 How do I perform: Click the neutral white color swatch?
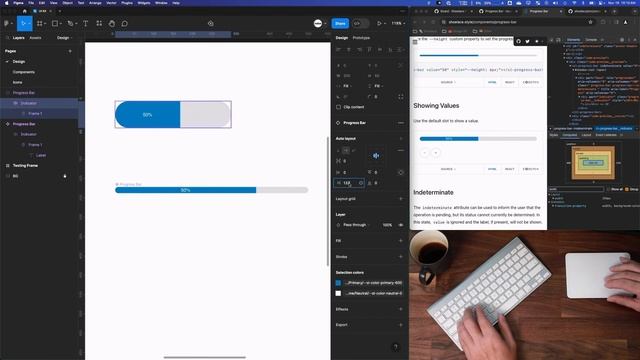click(338, 293)
